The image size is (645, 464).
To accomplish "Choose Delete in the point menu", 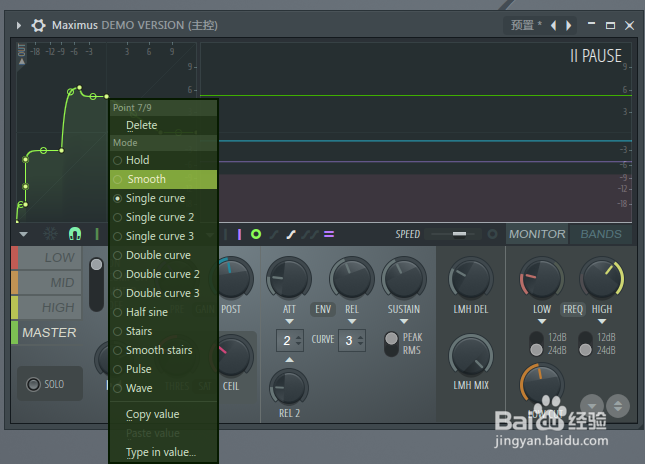I will click(x=163, y=125).
